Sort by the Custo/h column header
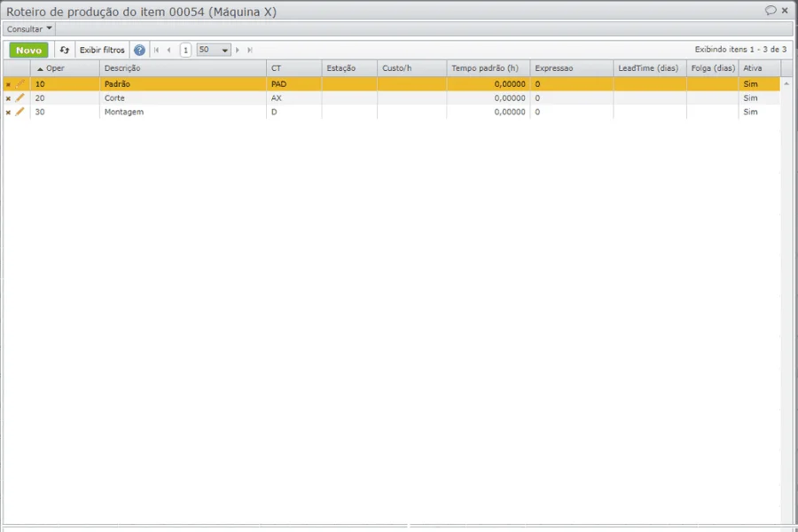The image size is (798, 532). point(412,68)
